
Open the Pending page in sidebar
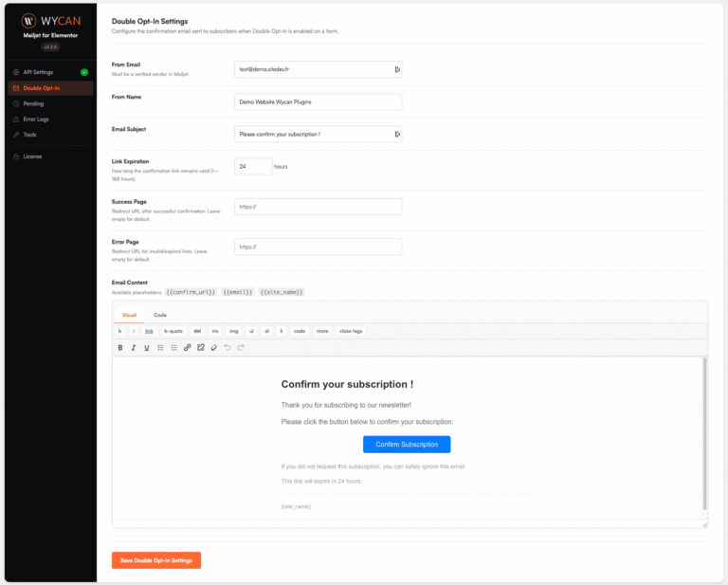[50, 103]
